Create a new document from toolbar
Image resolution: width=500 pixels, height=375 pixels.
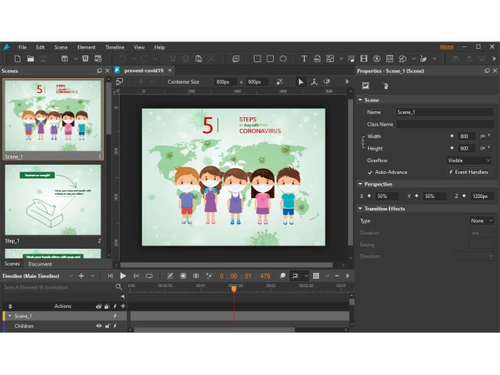18,59
